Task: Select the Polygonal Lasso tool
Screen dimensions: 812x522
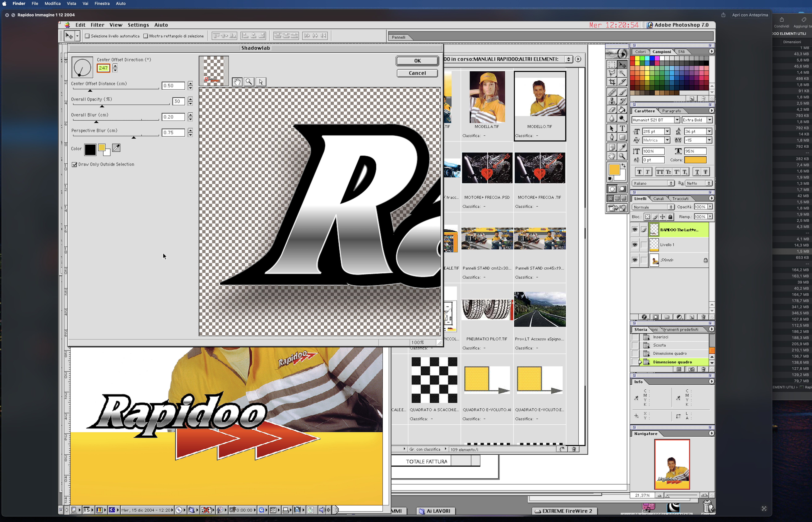Action: coord(612,73)
